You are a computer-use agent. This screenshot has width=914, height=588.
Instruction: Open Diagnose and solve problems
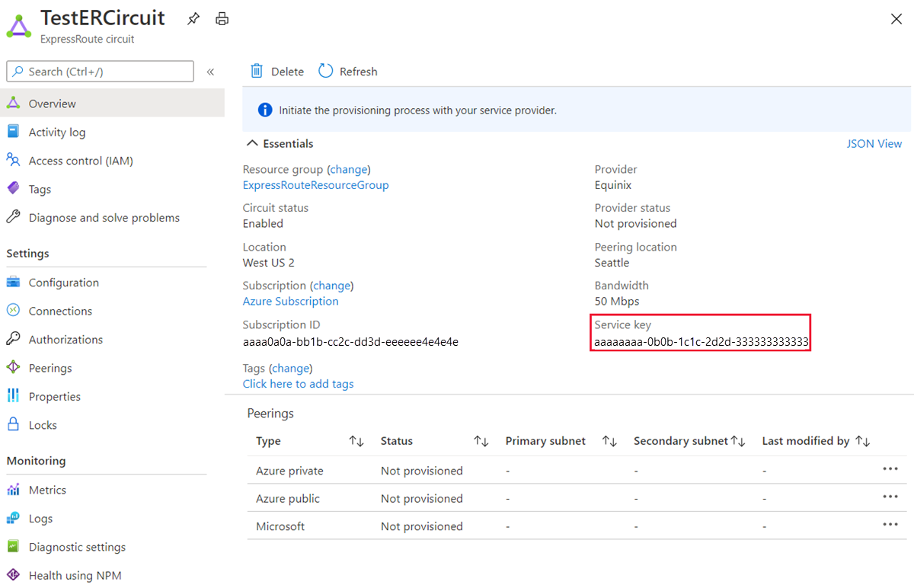(104, 218)
